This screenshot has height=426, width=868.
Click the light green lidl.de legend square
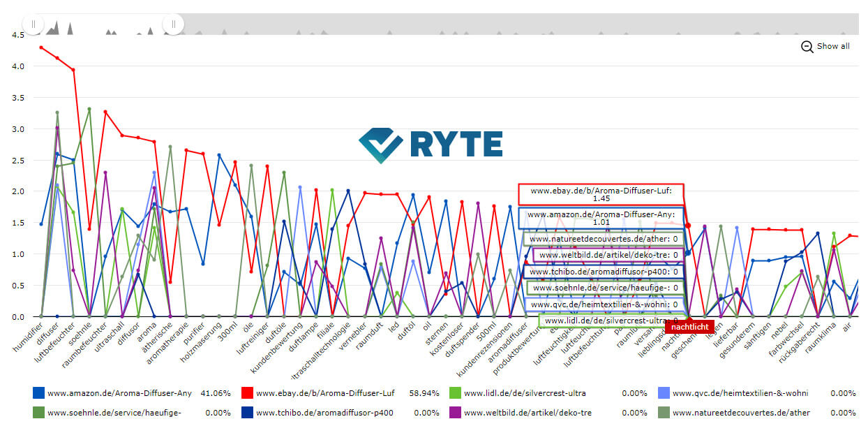tap(455, 393)
